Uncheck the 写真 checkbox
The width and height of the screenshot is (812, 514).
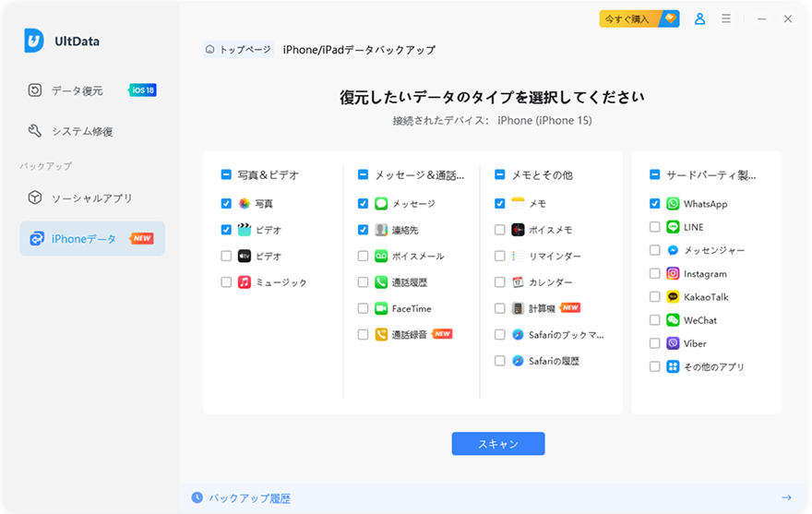226,204
